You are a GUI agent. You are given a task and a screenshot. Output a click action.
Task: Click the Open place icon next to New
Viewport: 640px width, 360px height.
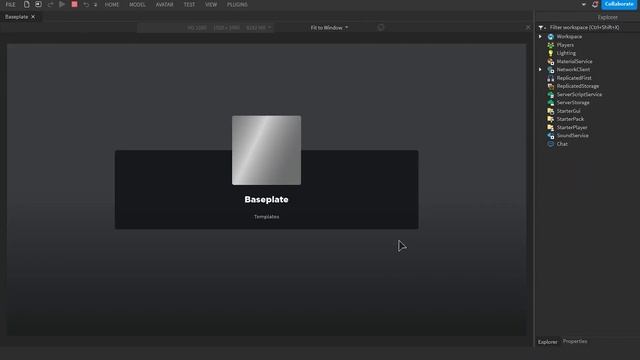tap(38, 4)
